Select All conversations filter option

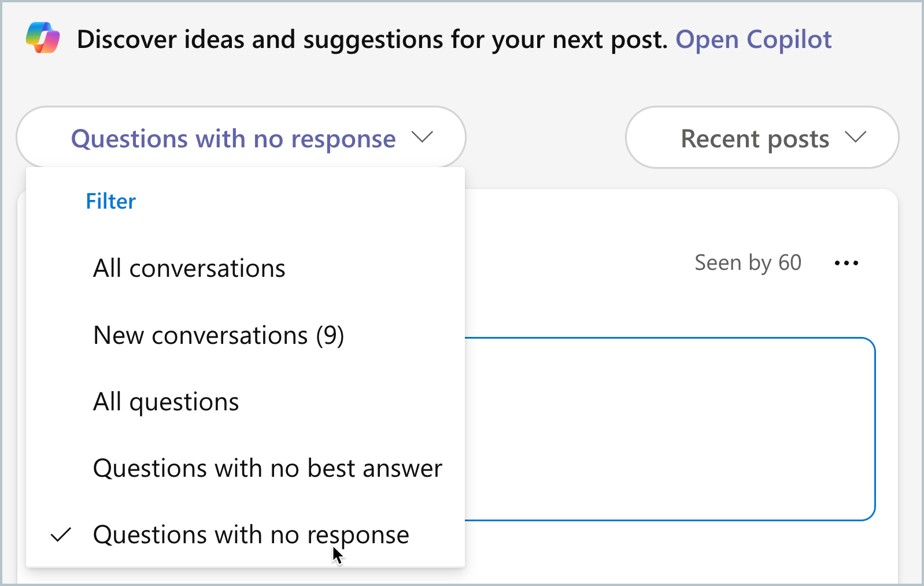coord(245,268)
